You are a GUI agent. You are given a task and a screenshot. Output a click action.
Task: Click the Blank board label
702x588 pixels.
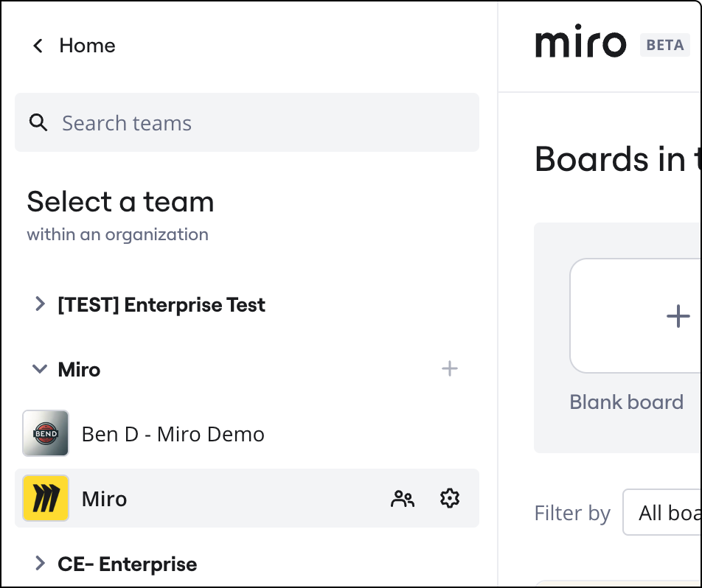(626, 402)
